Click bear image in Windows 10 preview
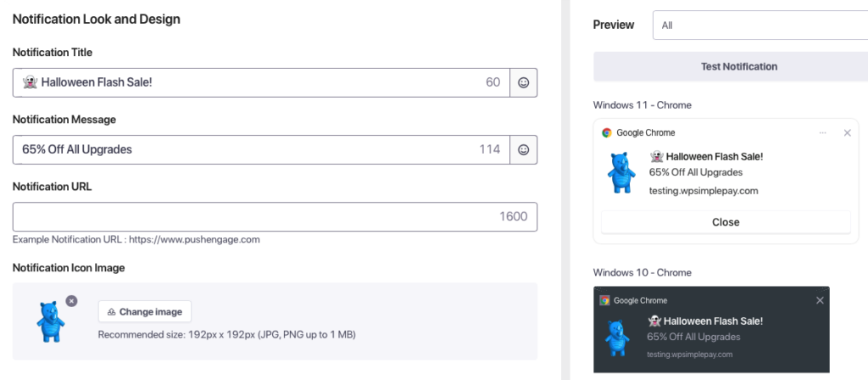 click(x=619, y=337)
